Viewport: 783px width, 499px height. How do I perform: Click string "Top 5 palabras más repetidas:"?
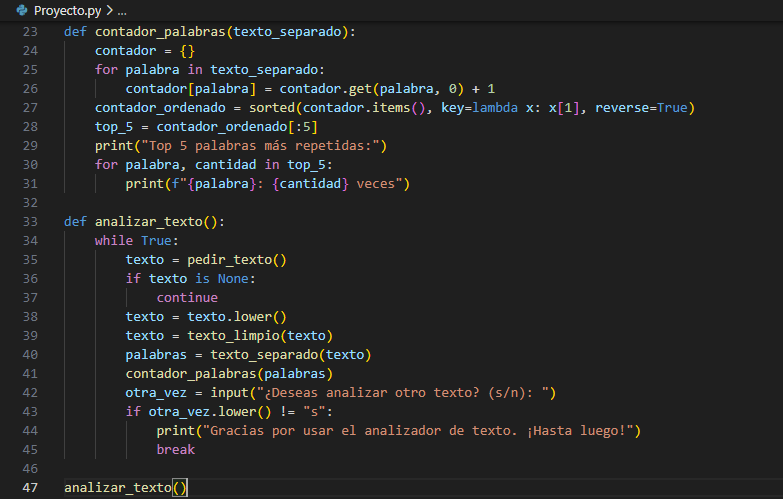[x=260, y=145]
